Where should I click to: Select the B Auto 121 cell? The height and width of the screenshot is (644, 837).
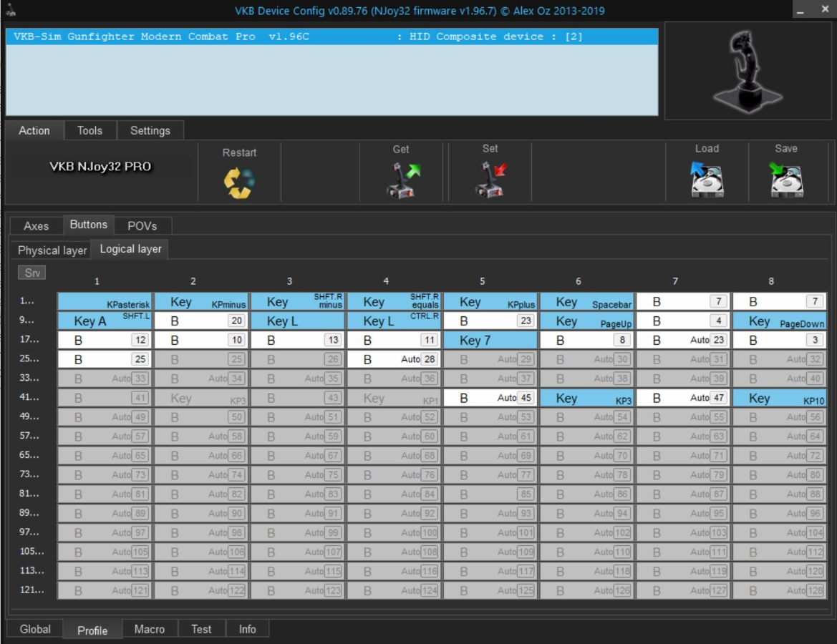(105, 590)
